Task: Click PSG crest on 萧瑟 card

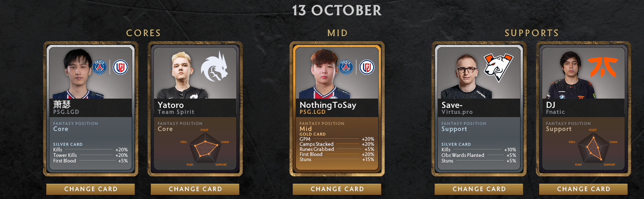Action: pyautogui.click(x=99, y=67)
